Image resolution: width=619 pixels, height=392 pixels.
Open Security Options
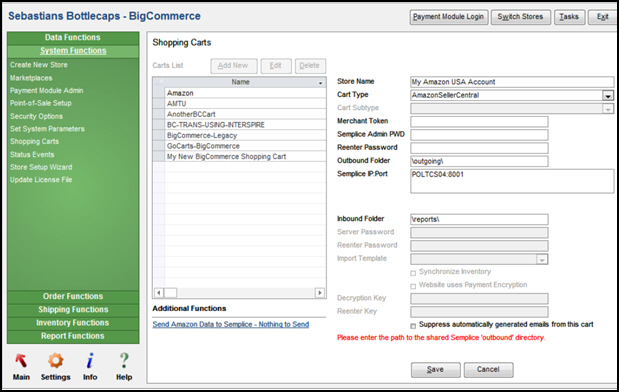36,116
